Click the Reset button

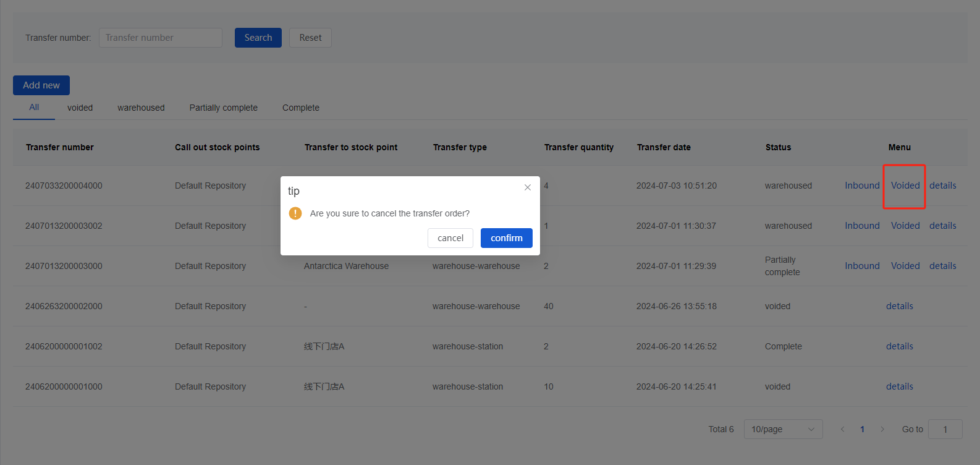pyautogui.click(x=311, y=38)
